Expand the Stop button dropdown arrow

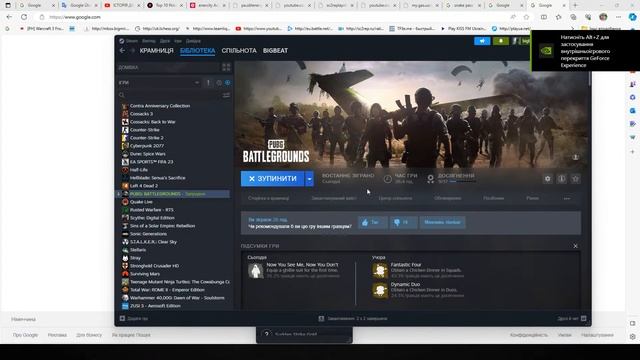click(309, 179)
